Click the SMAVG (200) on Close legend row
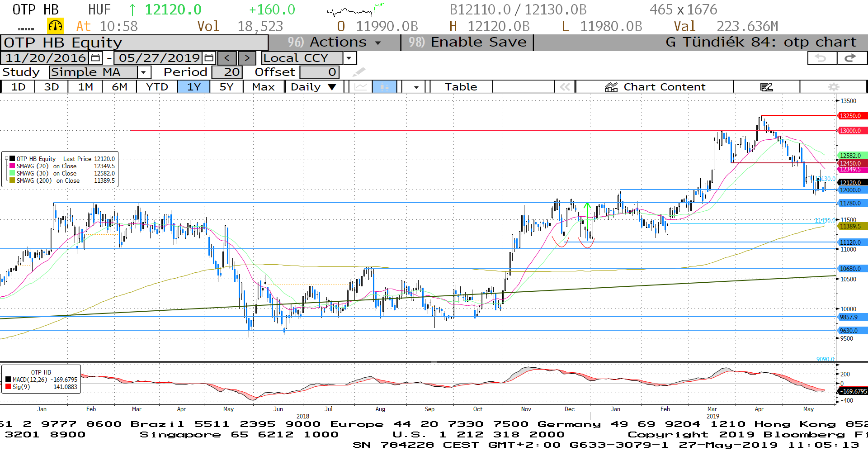The image size is (868, 470). tap(62, 180)
